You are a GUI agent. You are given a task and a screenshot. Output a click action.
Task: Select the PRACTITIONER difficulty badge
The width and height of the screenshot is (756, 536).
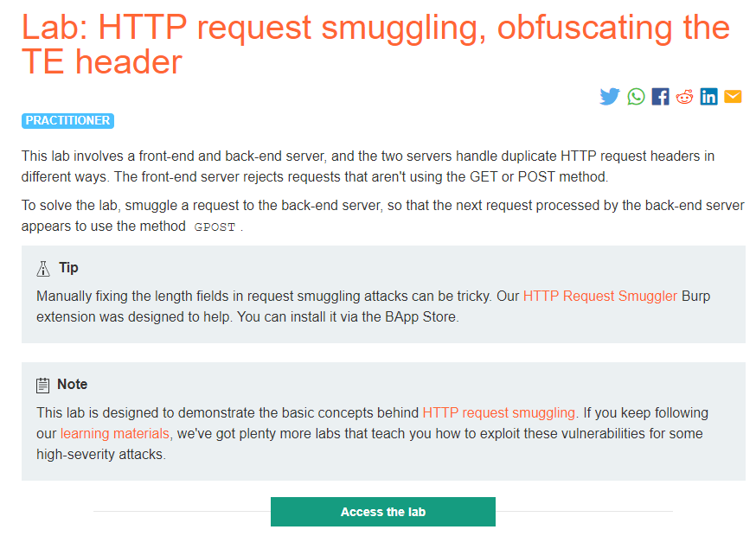click(67, 120)
